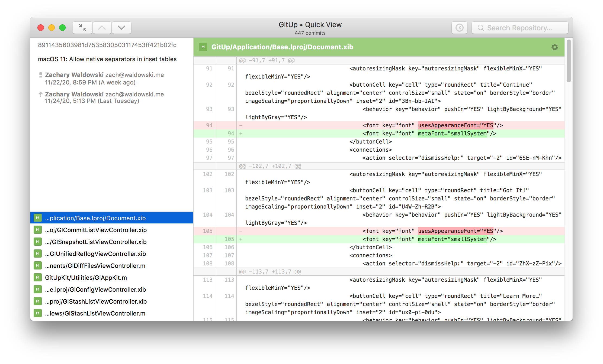603x364 pixels.
Task: Click modified icon beside GIAppKit.m
Action: [38, 277]
